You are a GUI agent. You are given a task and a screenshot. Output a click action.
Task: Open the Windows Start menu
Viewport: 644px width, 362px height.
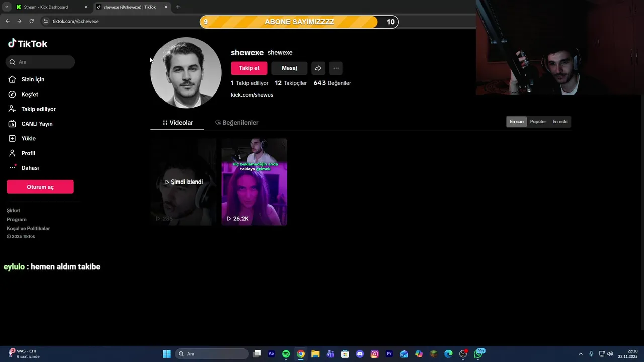[167, 354]
